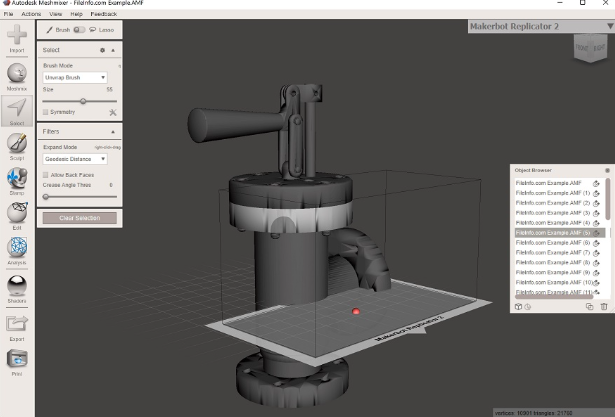Activate the Select tool
Screen dimensions: 615x417
pos(17,111)
